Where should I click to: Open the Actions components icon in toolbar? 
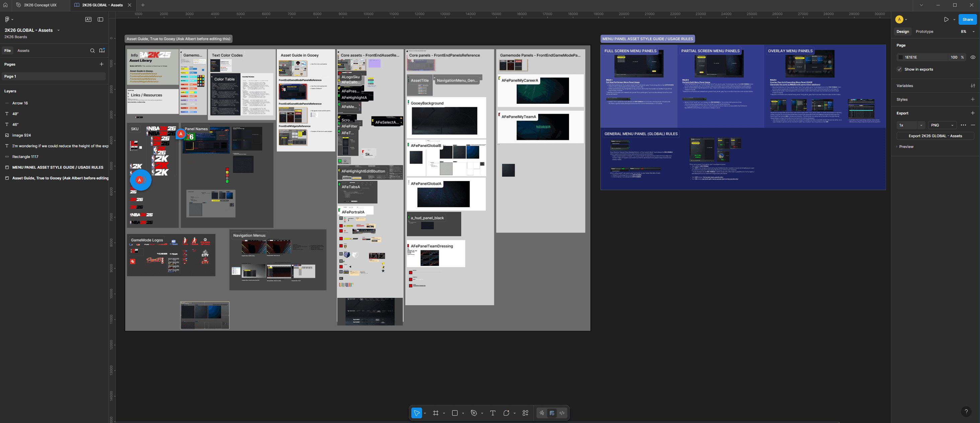pos(525,413)
